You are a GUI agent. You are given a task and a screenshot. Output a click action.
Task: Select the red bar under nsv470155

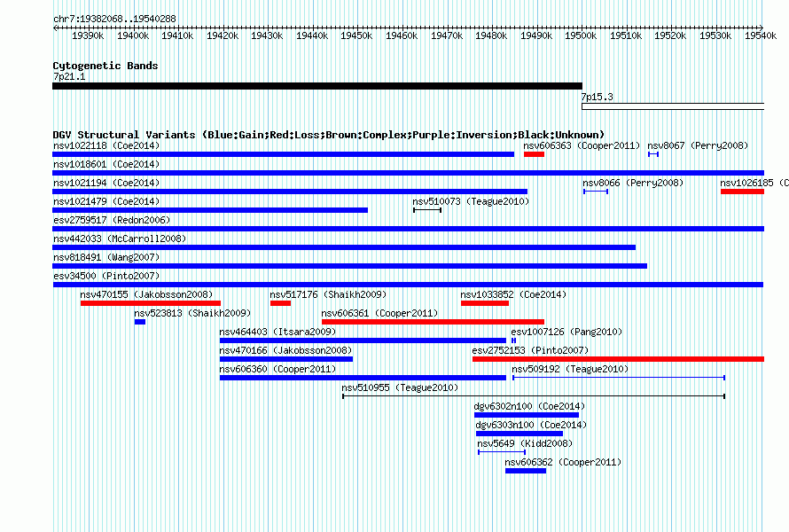tap(151, 303)
